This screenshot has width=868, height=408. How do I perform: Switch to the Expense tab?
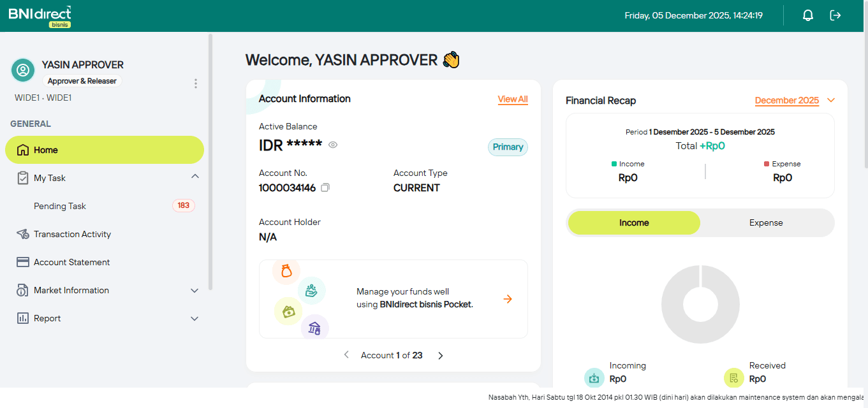tap(766, 222)
